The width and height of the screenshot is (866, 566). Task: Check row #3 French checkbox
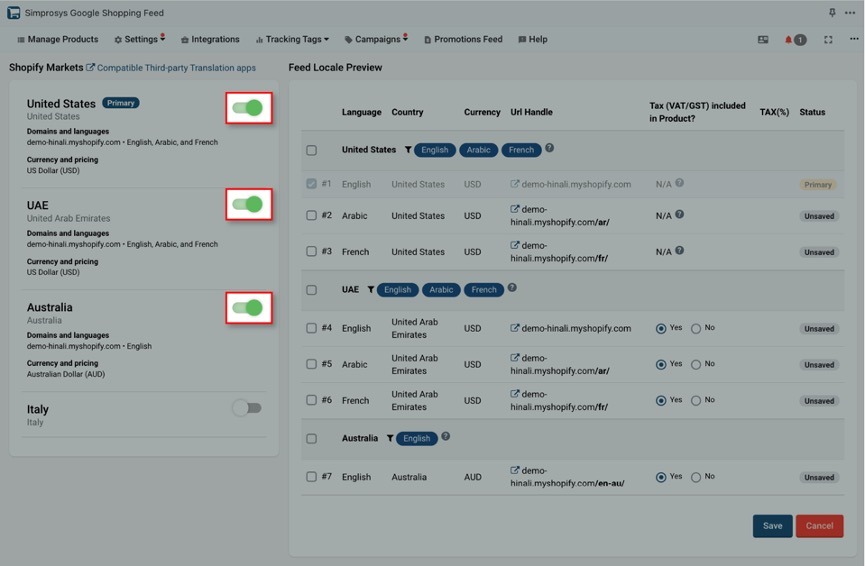[x=311, y=251]
